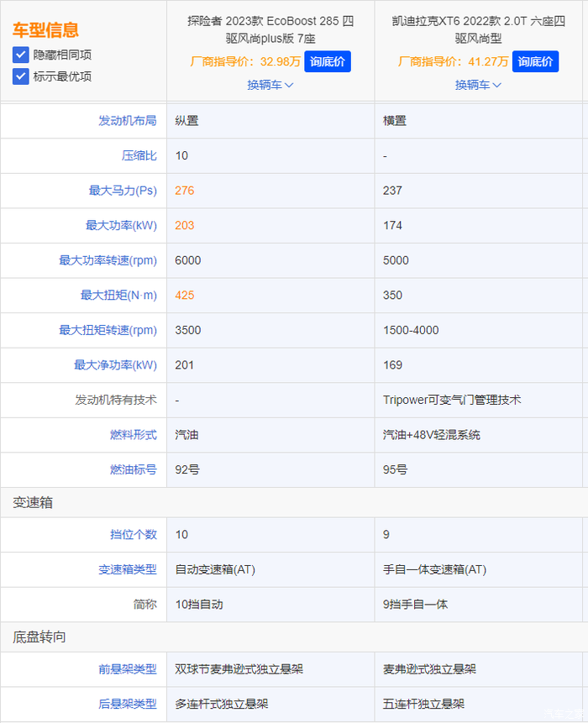Select the 变速箱 section header
Image resolution: width=588 pixels, height=723 pixels.
[x=34, y=502]
